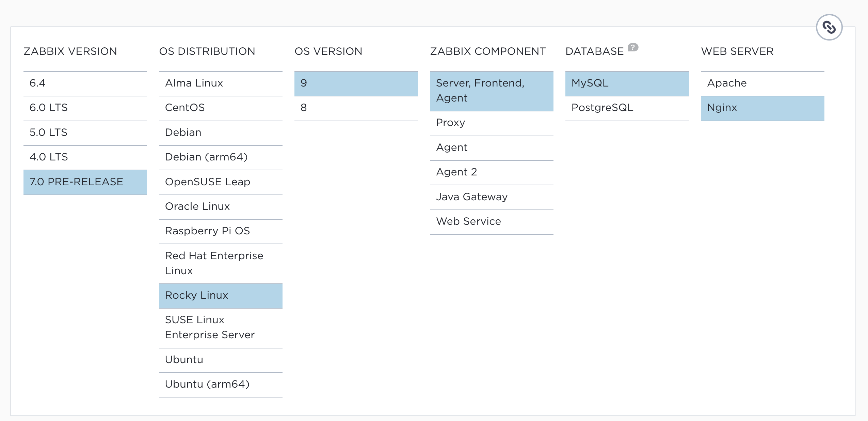Deselect the 7.0 PRE-RELEASE option
868x421 pixels.
click(84, 182)
